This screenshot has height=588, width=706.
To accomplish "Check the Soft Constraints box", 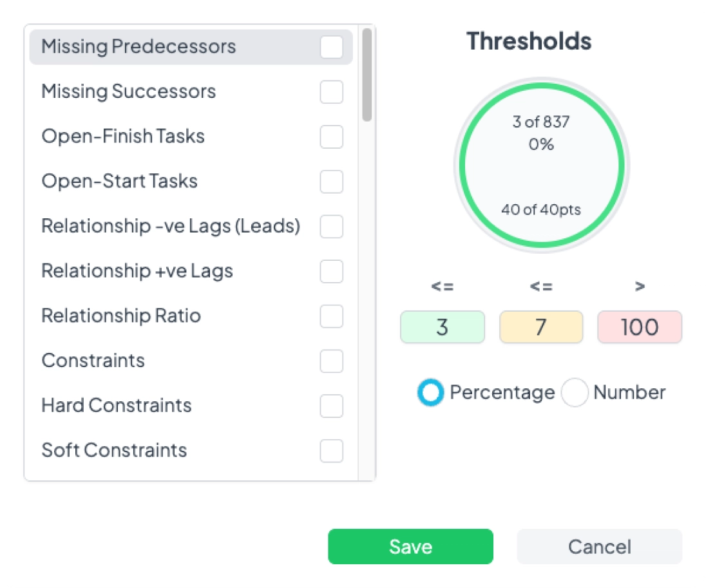I will pos(331,451).
